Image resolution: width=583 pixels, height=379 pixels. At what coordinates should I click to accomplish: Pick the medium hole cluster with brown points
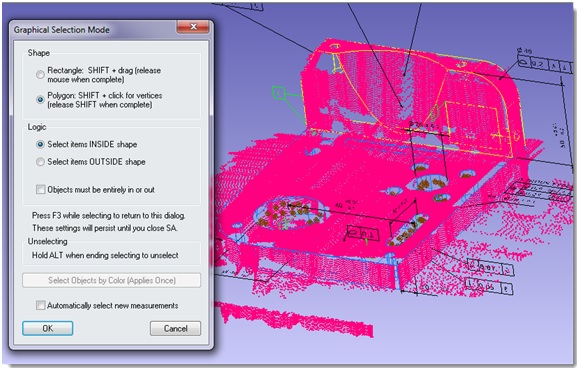click(x=428, y=183)
